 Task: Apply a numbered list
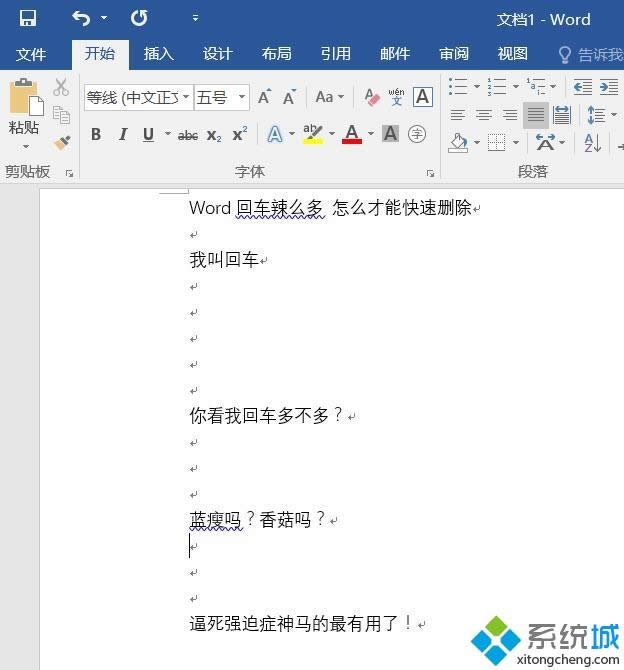tap(497, 86)
